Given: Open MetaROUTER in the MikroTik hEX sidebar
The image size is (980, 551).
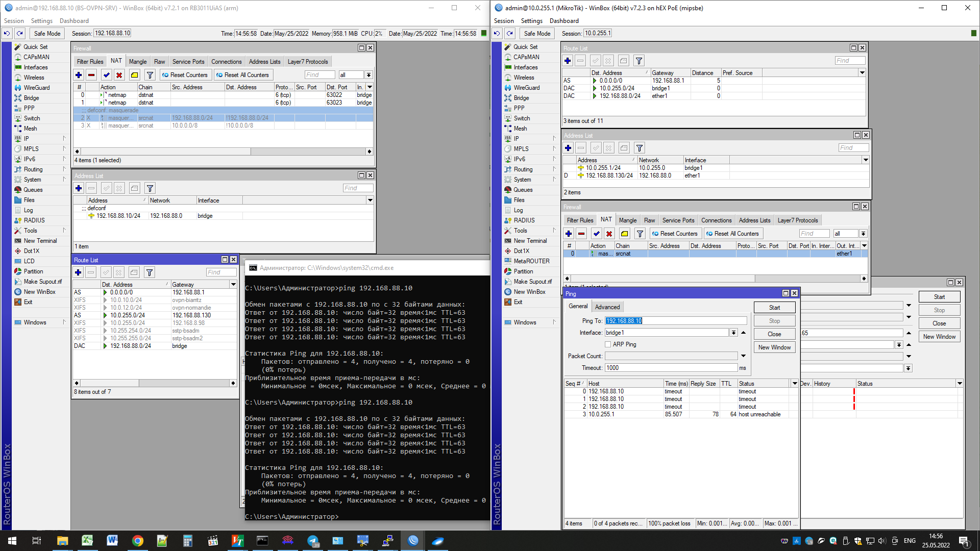Looking at the screenshot, I should (x=531, y=261).
